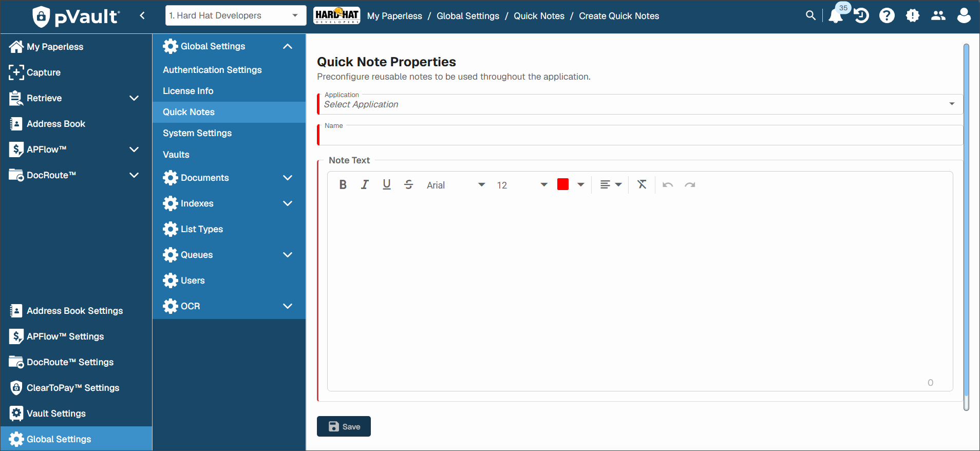Screen dimensions: 980x451
Task: Open the font size 12 dropdown
Action: pos(522,185)
